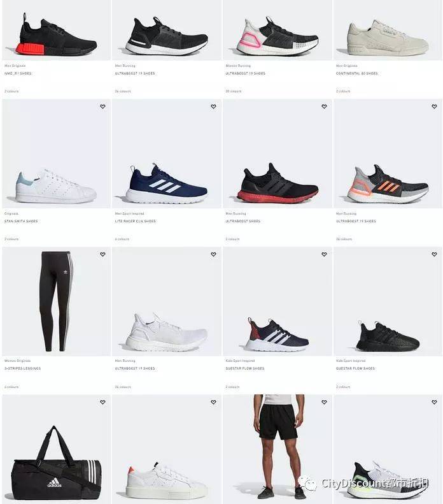Open the NMD_R1 Shoes product link
This screenshot has width=443, height=504.
(x=18, y=73)
